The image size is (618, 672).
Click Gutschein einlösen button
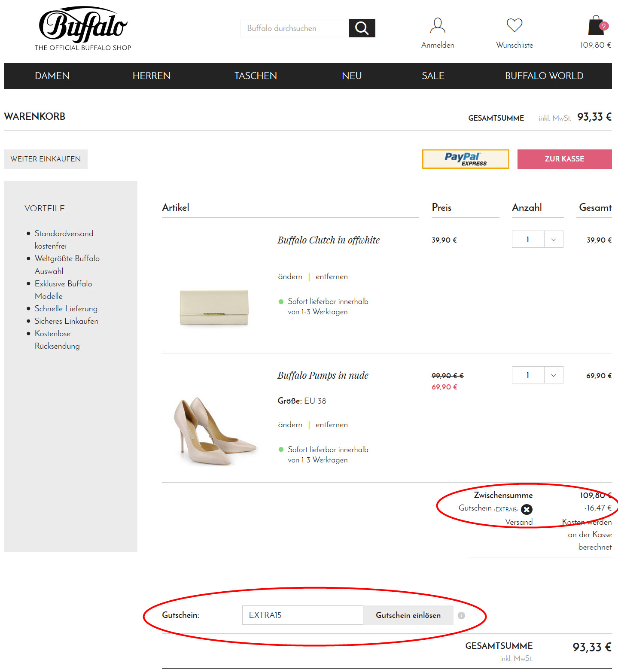coord(408,615)
